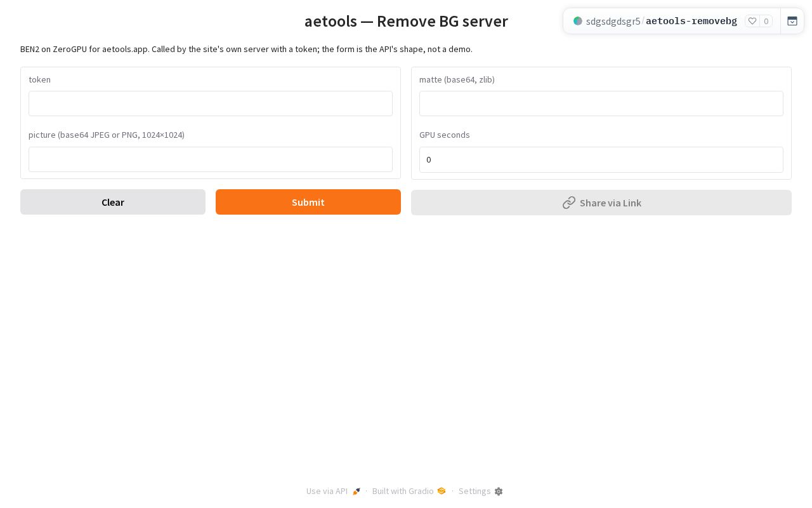Toggle the Hugging Face space header panel icon

792,21
